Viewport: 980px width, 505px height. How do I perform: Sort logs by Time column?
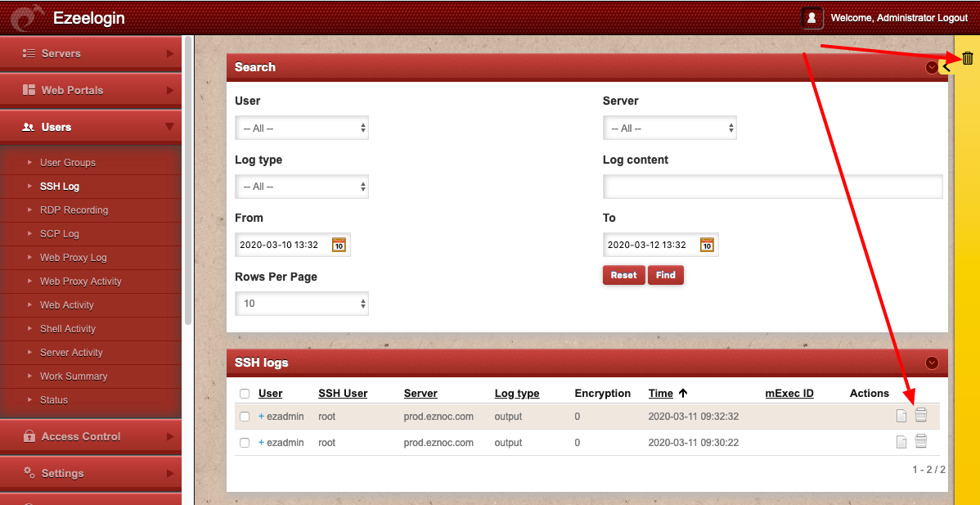661,393
